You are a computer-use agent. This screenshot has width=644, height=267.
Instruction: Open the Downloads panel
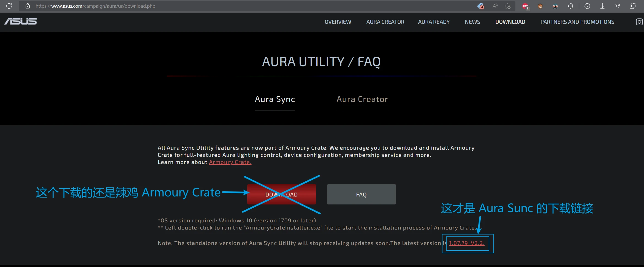pyautogui.click(x=602, y=6)
